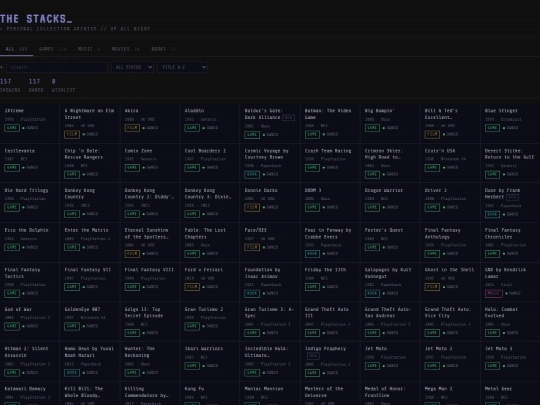Open the Jet Moto 3 card
The height and width of the screenshot is (405, 540).
coord(510,361)
